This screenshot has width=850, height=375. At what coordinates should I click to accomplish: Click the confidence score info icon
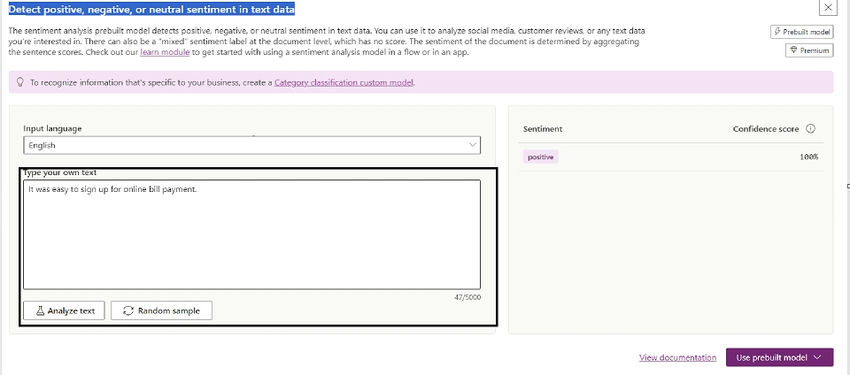click(x=810, y=129)
